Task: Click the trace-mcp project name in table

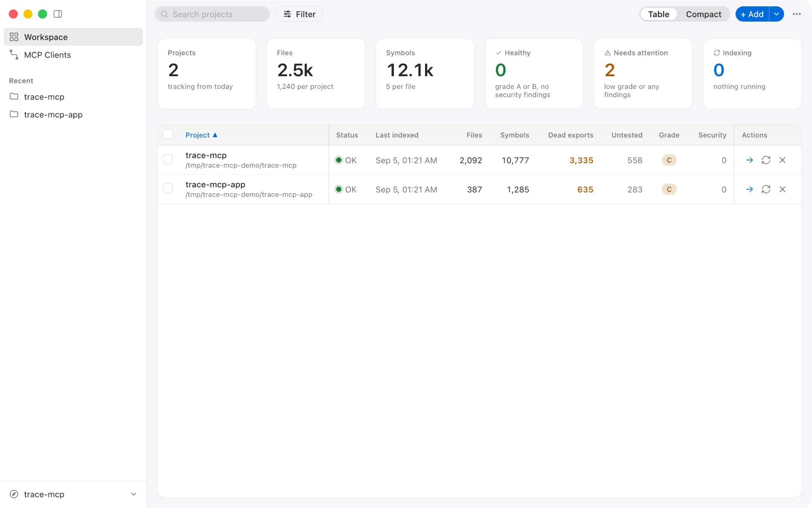Action: pos(206,155)
